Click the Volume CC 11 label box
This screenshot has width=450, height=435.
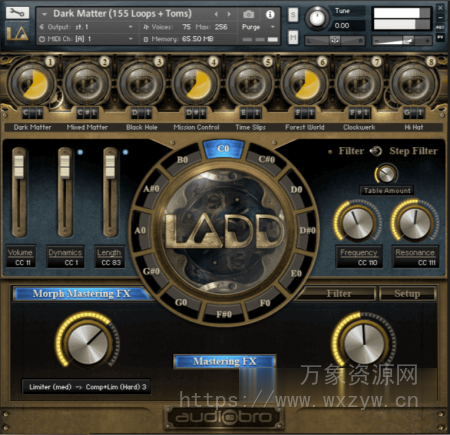click(21, 257)
